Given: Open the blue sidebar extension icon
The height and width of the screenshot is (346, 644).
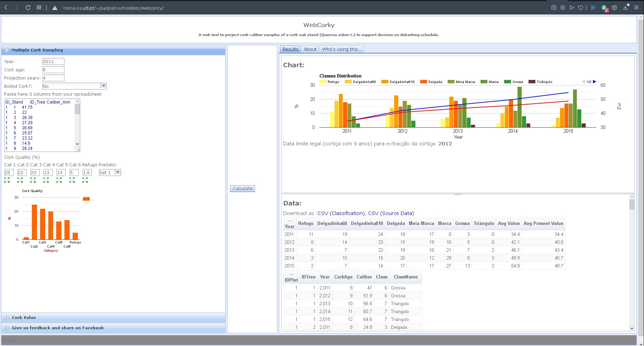Looking at the screenshot, I should pos(593,8).
